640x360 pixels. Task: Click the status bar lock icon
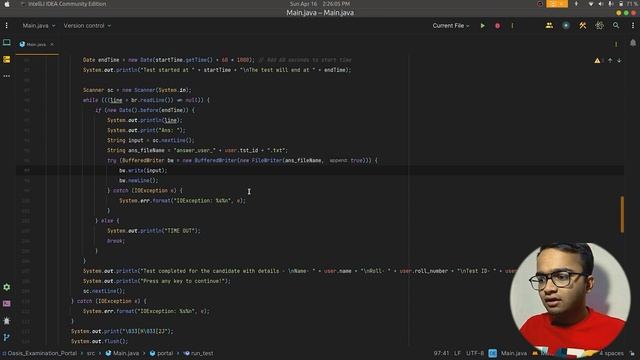point(632,353)
